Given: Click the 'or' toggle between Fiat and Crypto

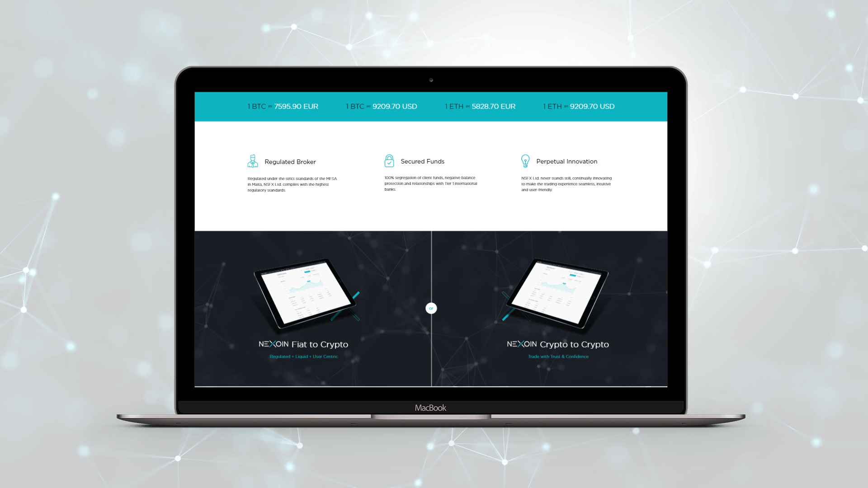Looking at the screenshot, I should point(431,308).
